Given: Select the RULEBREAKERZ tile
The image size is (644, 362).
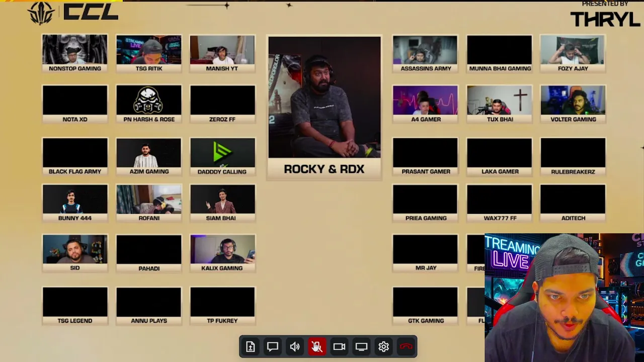Looking at the screenshot, I should 573,156.
